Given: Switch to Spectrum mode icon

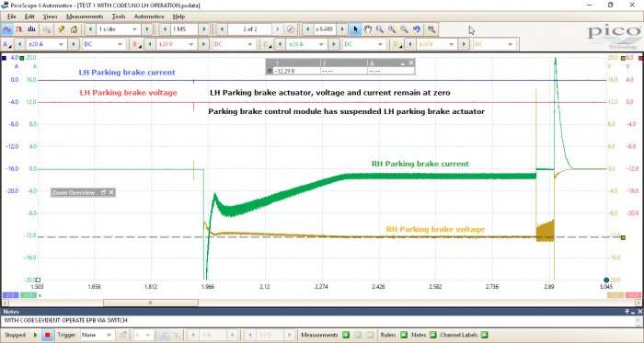Looking at the screenshot, I should click(31, 29).
